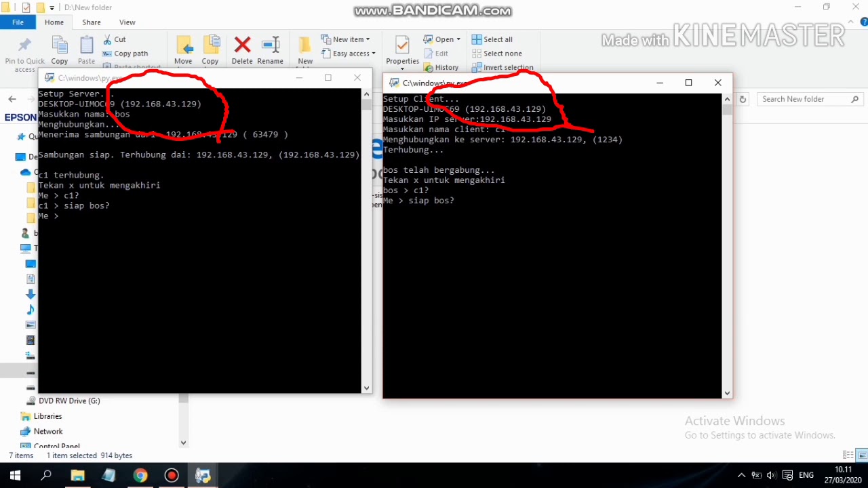The image size is (868, 488).
Task: Select the View ribbon tab
Action: click(x=127, y=22)
